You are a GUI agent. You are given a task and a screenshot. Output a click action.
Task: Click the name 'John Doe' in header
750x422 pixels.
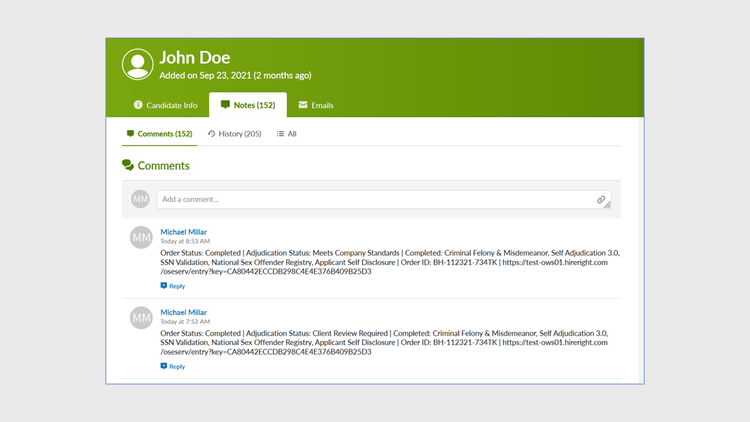[195, 57]
